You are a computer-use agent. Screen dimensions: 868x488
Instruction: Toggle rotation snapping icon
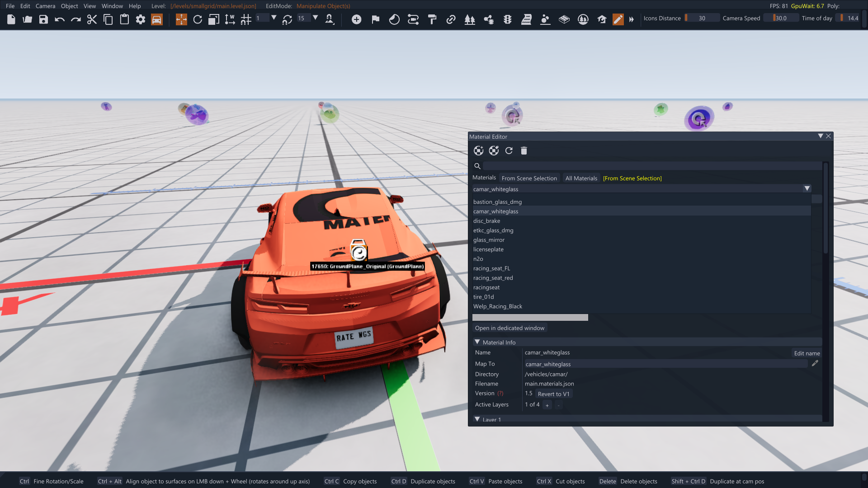click(x=287, y=19)
